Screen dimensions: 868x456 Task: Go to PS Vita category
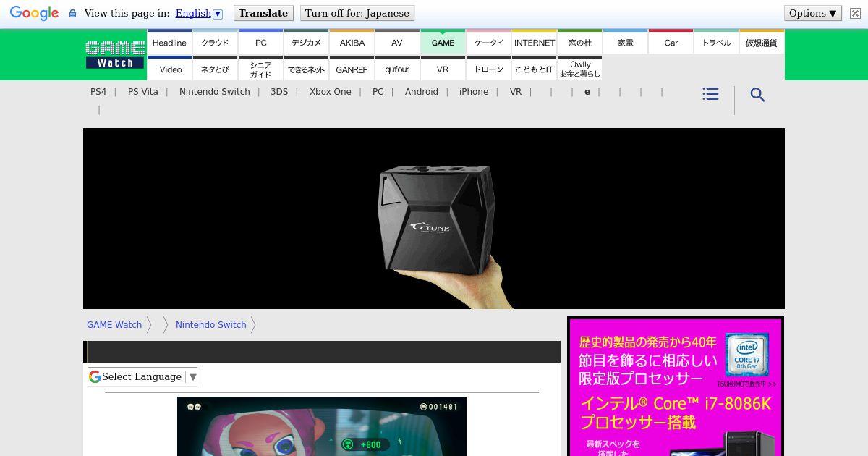coord(142,91)
